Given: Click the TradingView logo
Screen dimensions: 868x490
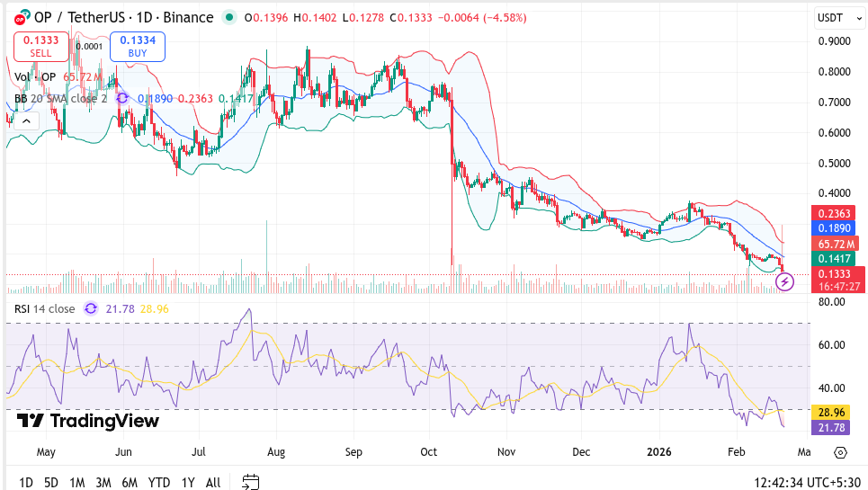Looking at the screenshot, I should (87, 421).
